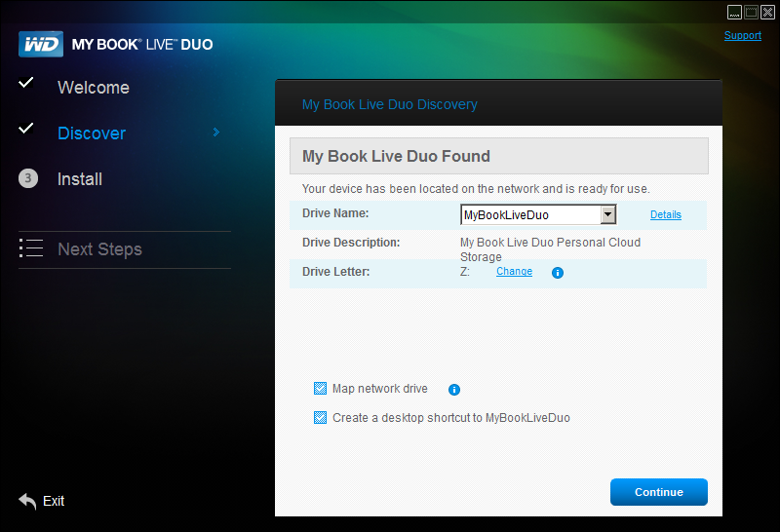Viewport: 780px width, 532px height.
Task: Click the WD logo icon
Action: [x=41, y=44]
